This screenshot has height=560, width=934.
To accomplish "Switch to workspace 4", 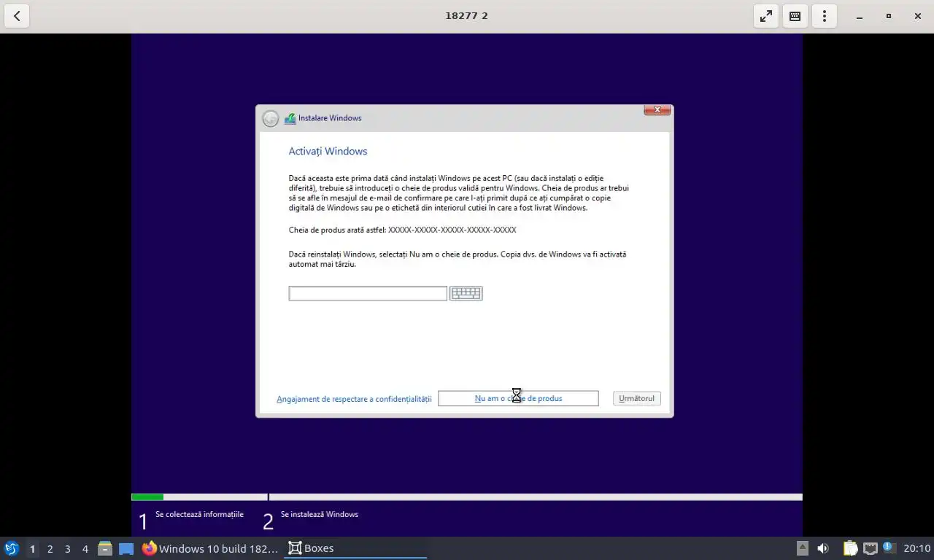I will [85, 548].
